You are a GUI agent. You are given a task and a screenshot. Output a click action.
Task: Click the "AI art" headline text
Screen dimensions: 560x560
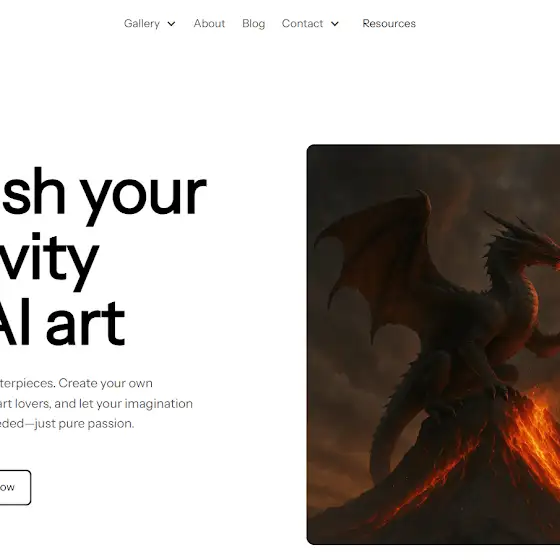[x=62, y=323]
